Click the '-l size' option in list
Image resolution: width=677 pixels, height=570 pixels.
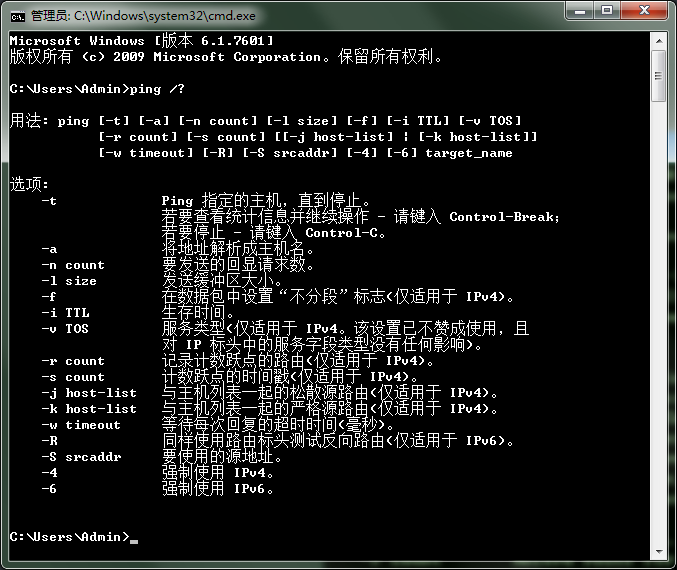(x=69, y=281)
